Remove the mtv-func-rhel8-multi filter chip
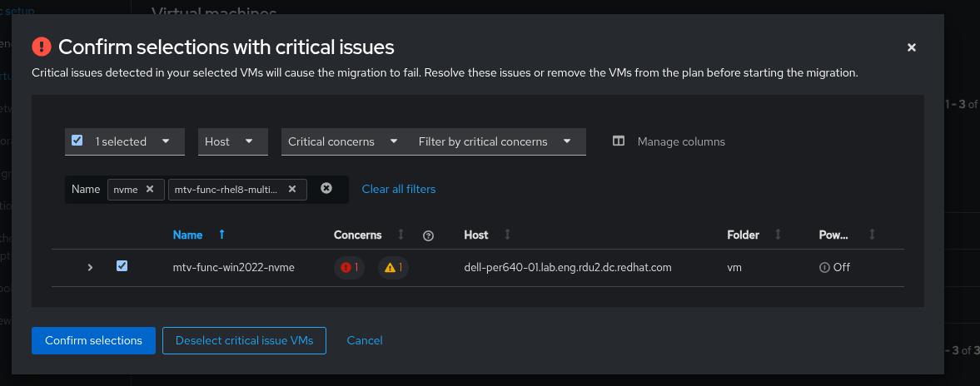 (292, 189)
